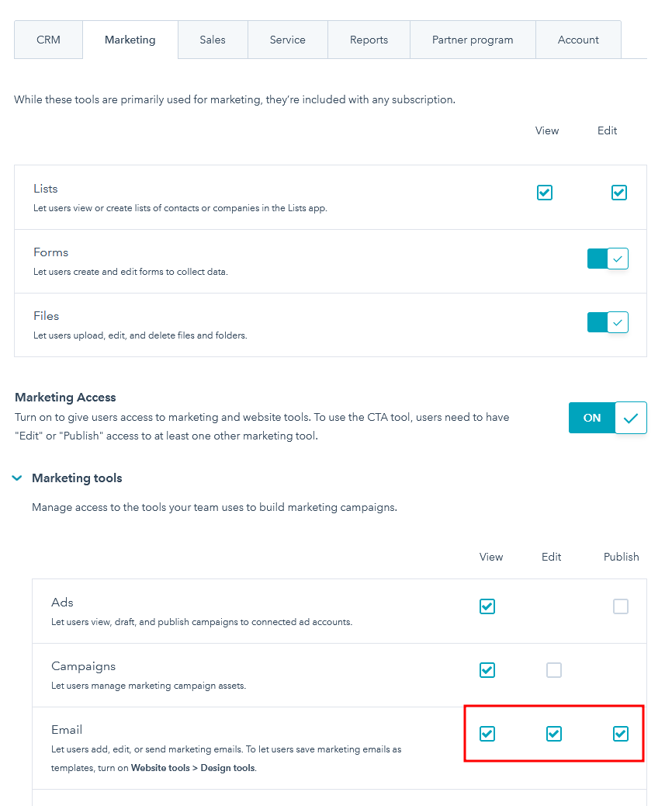
Task: Disable Edit permission for Email
Action: click(554, 733)
